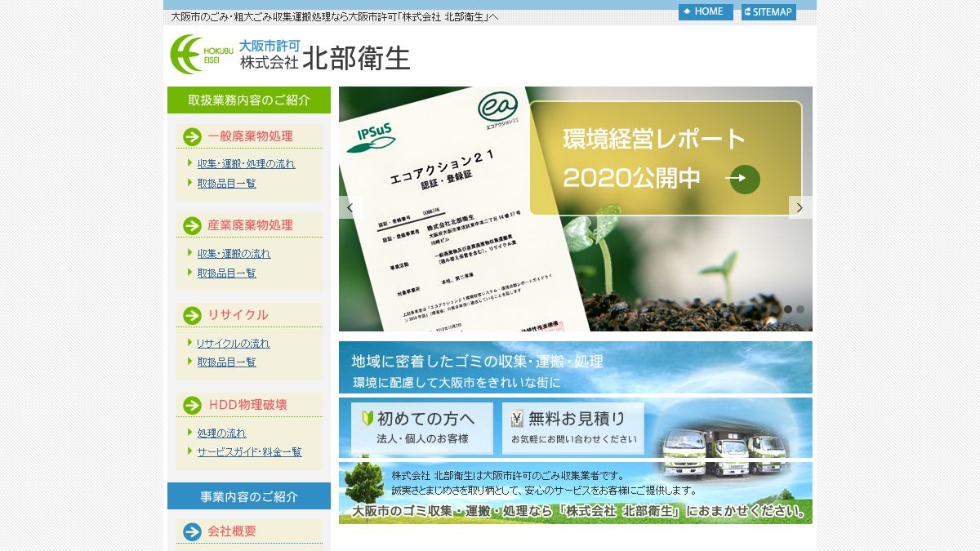Click green arrow icon beside HDD物理破壊
The image size is (980, 551).
193,406
